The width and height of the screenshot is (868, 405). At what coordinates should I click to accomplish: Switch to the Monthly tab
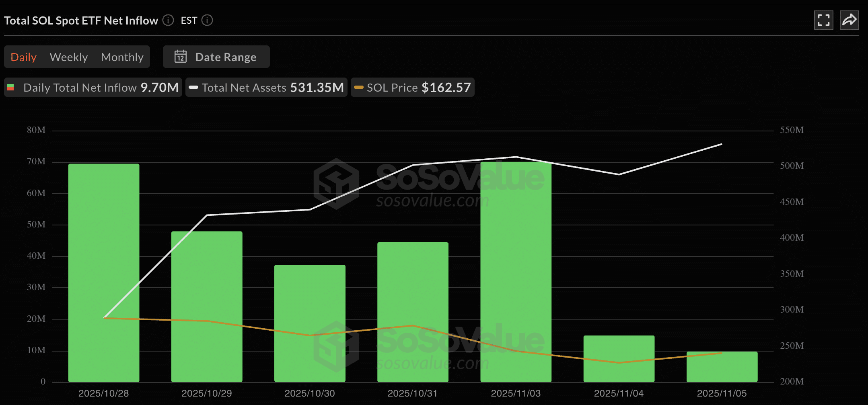[122, 57]
